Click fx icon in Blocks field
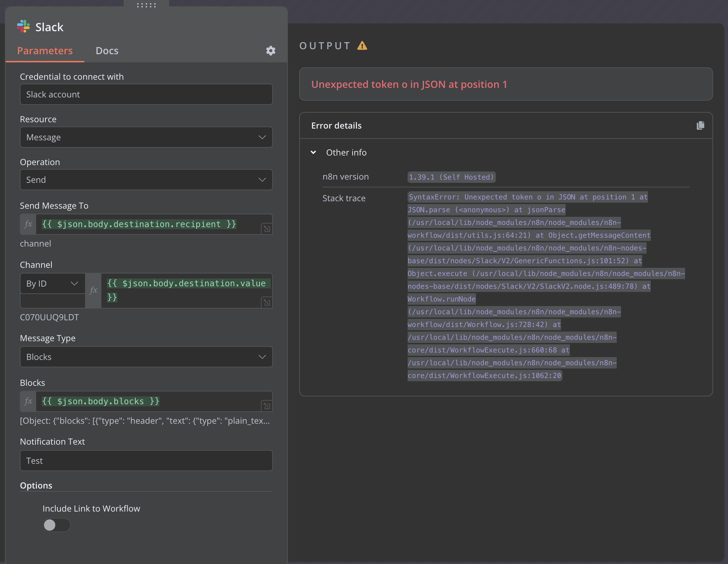The image size is (728, 564). click(x=28, y=401)
